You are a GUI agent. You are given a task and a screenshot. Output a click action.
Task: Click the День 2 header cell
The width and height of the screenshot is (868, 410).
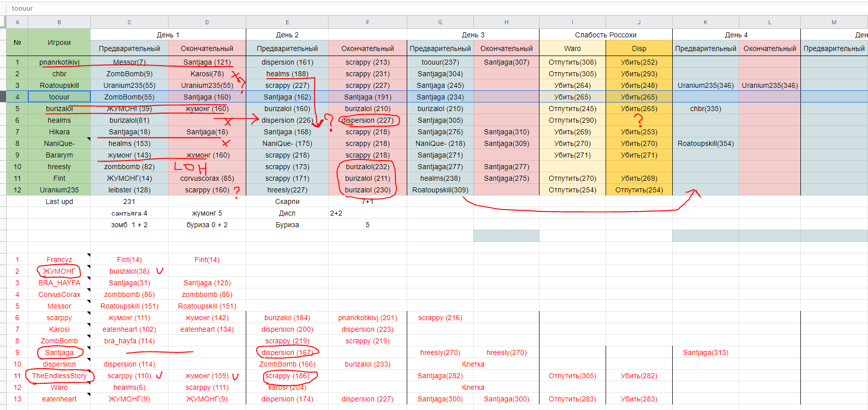pos(287,35)
